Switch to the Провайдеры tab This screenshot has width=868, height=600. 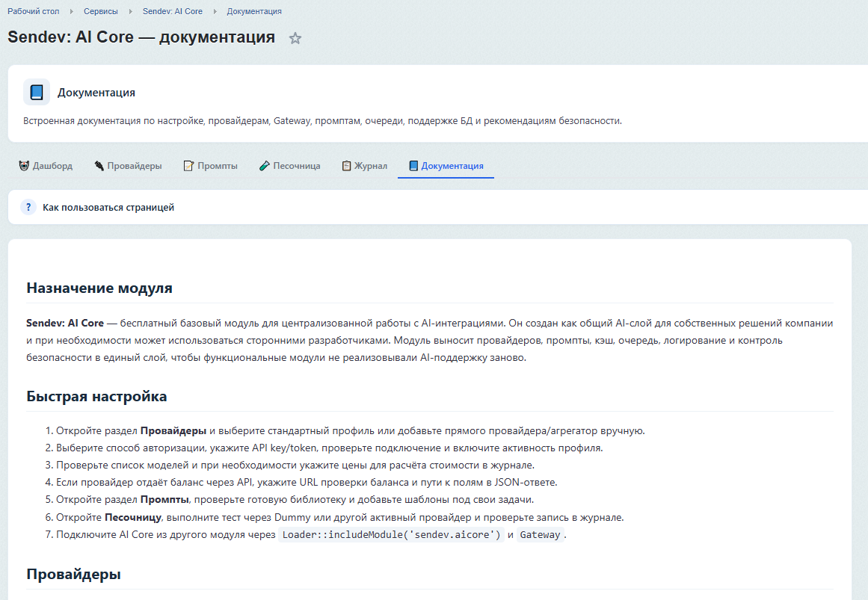pyautogui.click(x=128, y=165)
